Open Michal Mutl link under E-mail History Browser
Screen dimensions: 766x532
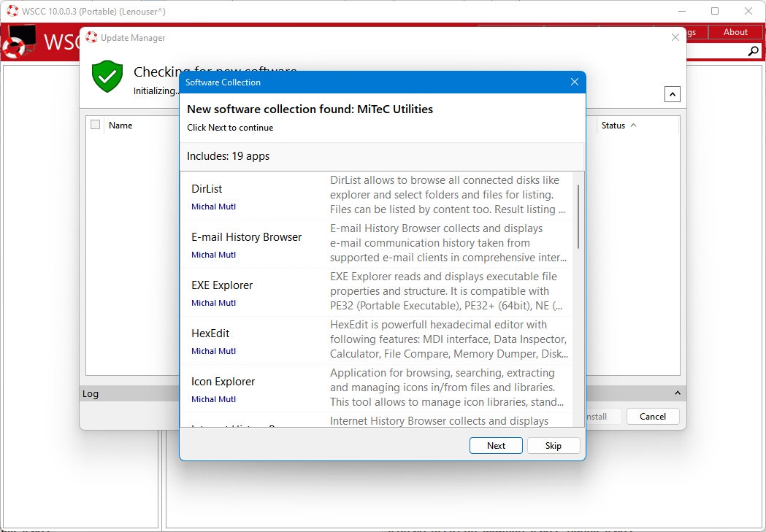click(x=213, y=255)
